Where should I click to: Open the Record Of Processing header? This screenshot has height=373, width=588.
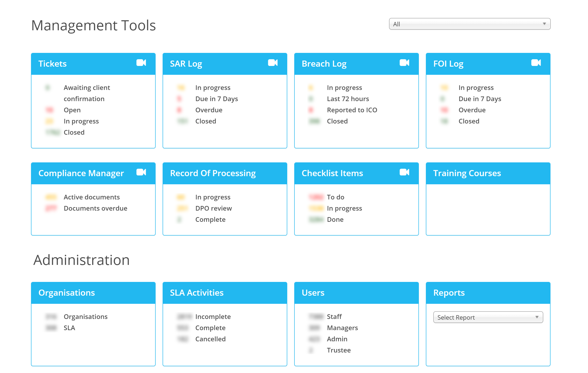pyautogui.click(x=213, y=173)
